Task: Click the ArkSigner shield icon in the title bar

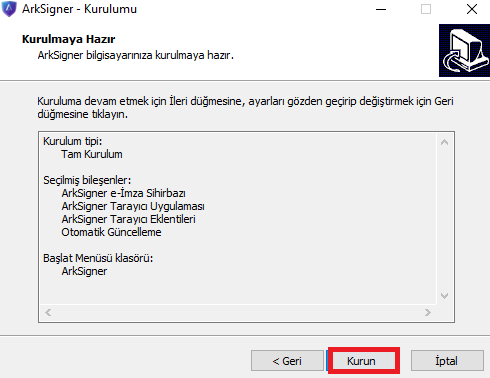Action: pyautogui.click(x=9, y=9)
